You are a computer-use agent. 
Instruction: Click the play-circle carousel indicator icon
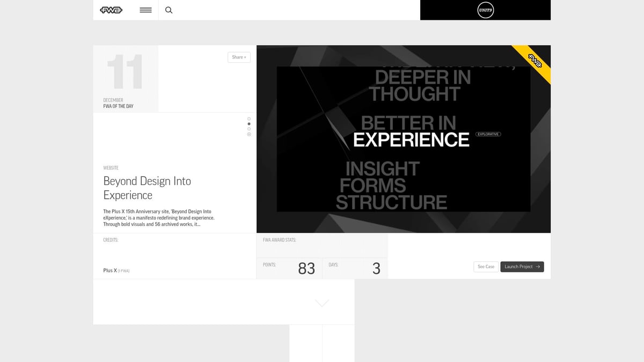tap(248, 135)
